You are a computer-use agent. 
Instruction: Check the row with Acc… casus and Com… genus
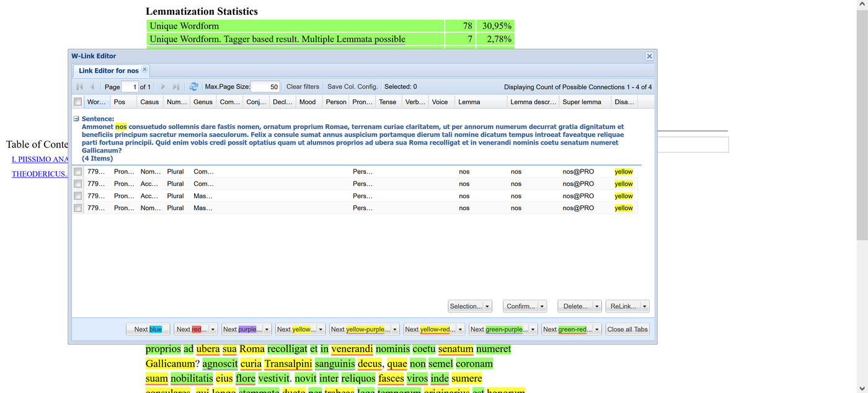[77, 184]
